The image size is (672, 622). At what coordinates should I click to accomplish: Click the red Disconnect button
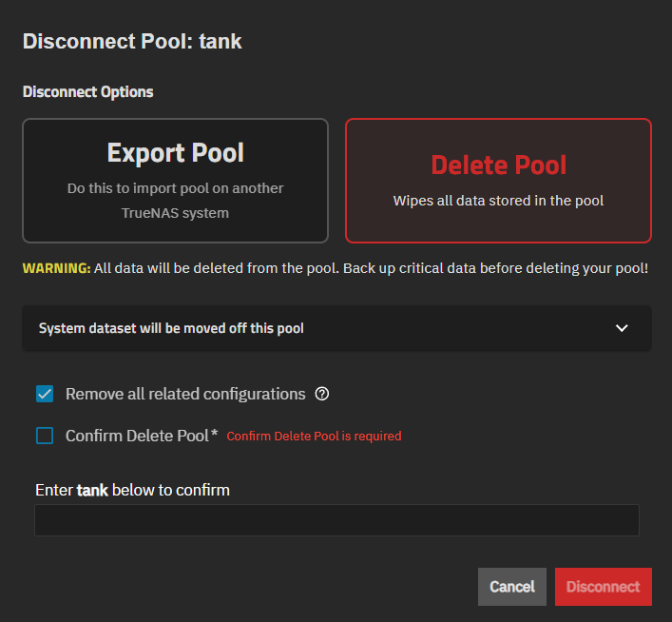[x=604, y=587]
